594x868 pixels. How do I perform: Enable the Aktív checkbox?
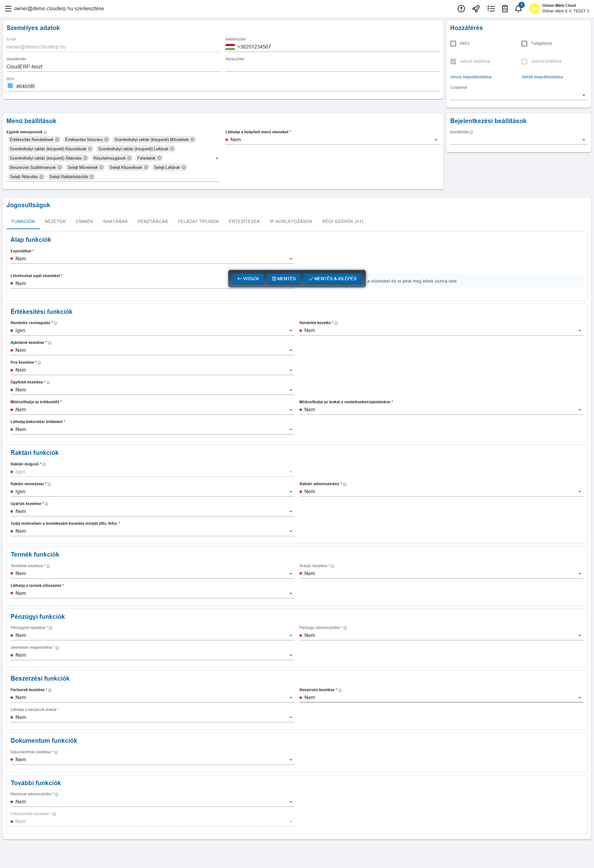coord(453,44)
